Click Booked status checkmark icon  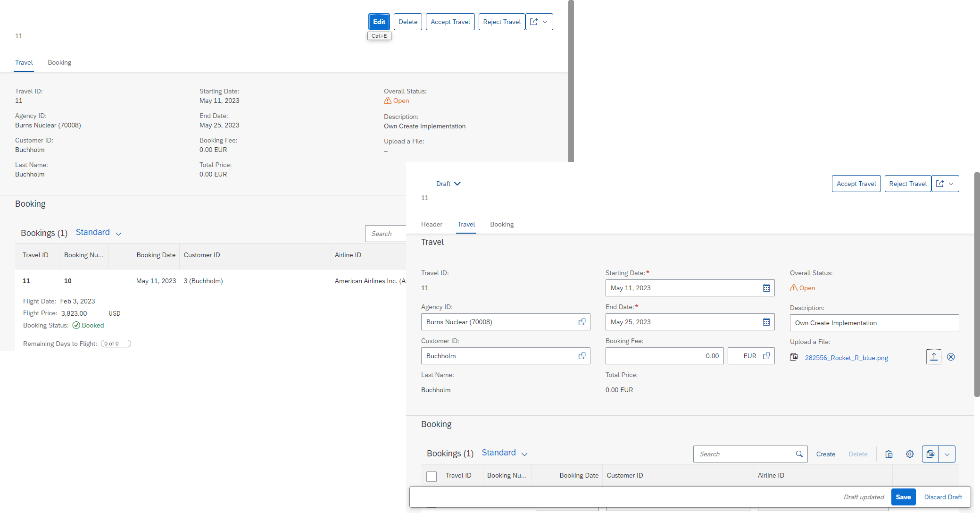[76, 325]
